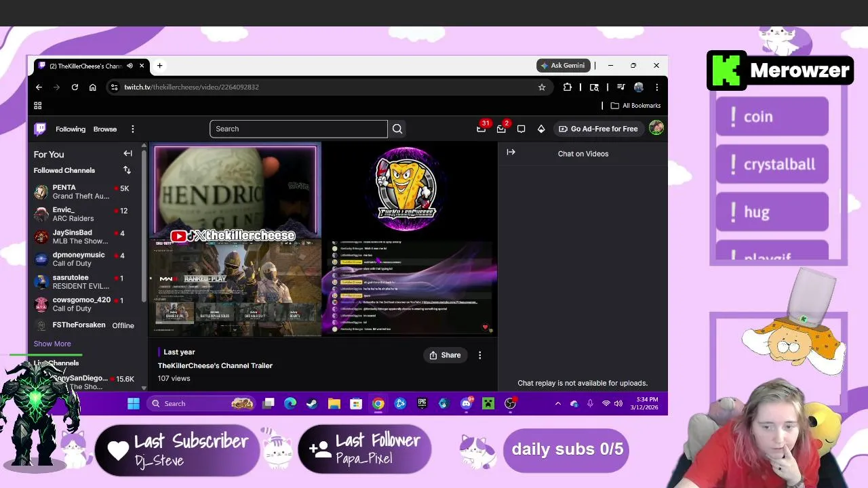Close TheKillerCheese's Channel tab
Image resolution: width=868 pixels, height=488 pixels.
pyautogui.click(x=142, y=66)
